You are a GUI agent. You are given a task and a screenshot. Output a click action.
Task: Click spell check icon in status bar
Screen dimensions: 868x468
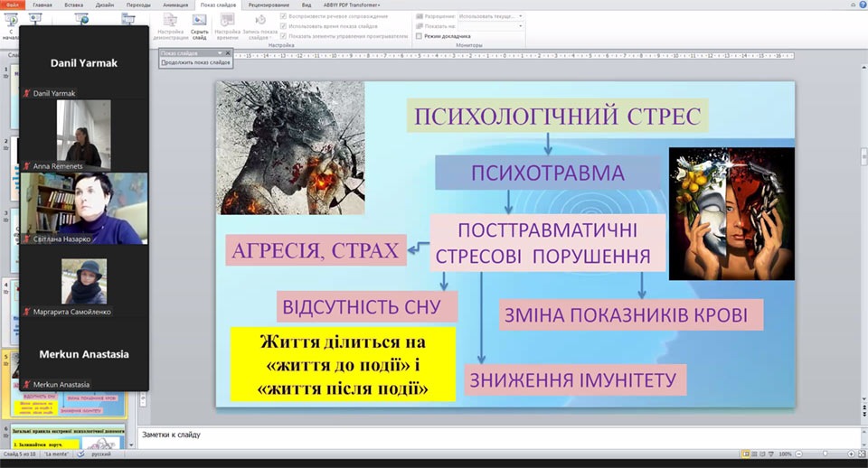pos(80,454)
